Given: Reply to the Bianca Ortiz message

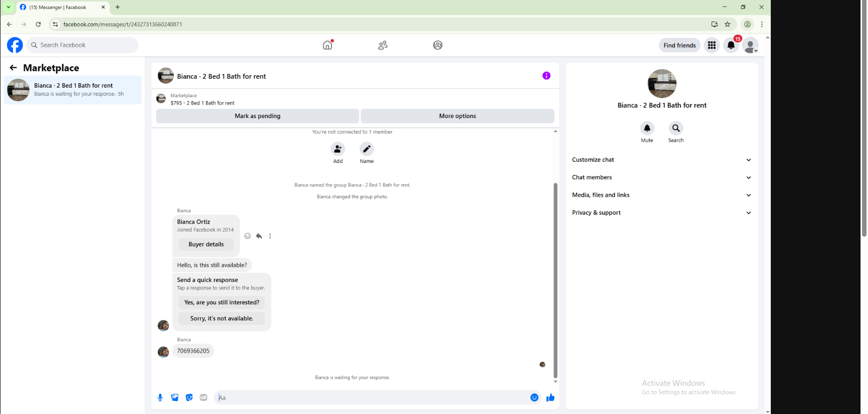Looking at the screenshot, I should pyautogui.click(x=259, y=236).
